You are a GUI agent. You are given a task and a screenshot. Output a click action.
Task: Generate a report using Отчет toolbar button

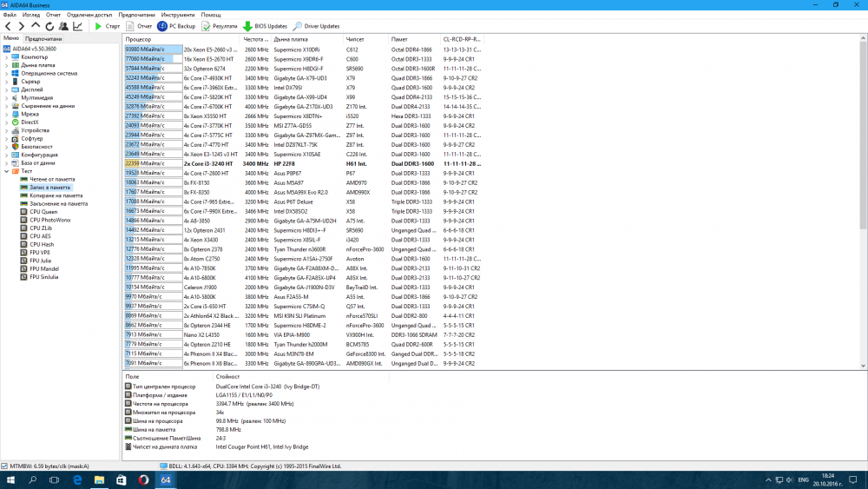point(139,26)
